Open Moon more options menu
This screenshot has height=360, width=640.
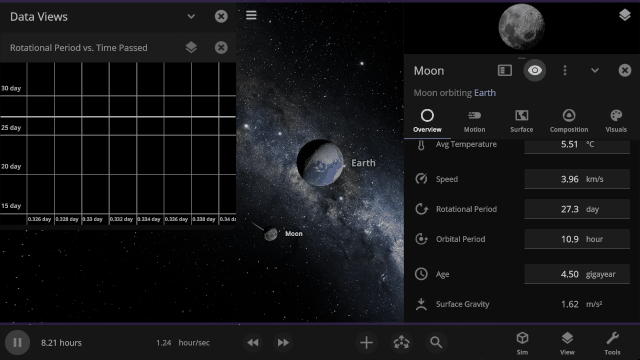(565, 70)
